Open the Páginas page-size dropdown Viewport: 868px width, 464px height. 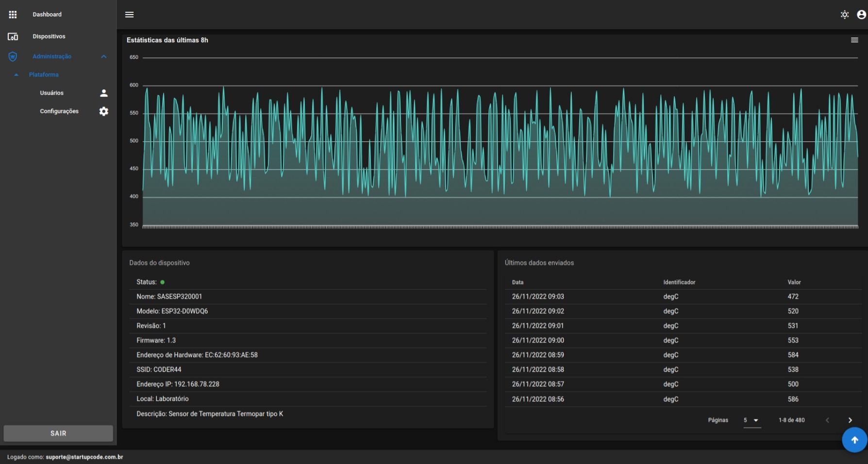(751, 420)
